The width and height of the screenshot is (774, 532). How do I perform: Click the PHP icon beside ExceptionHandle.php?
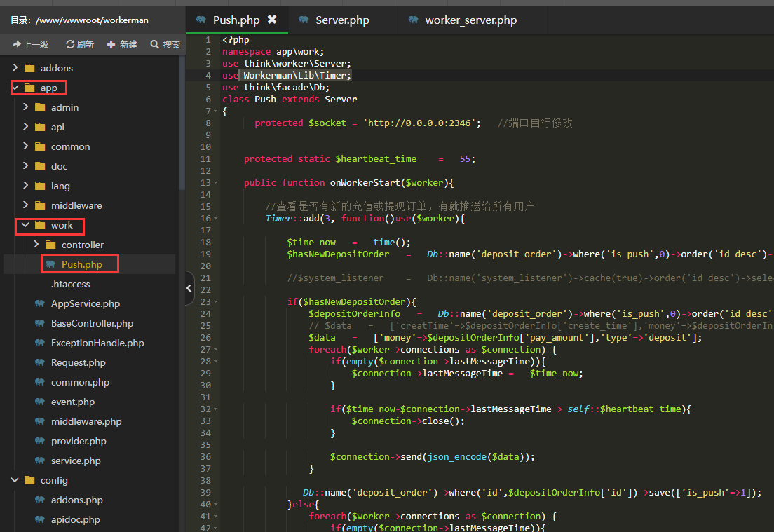coord(40,343)
